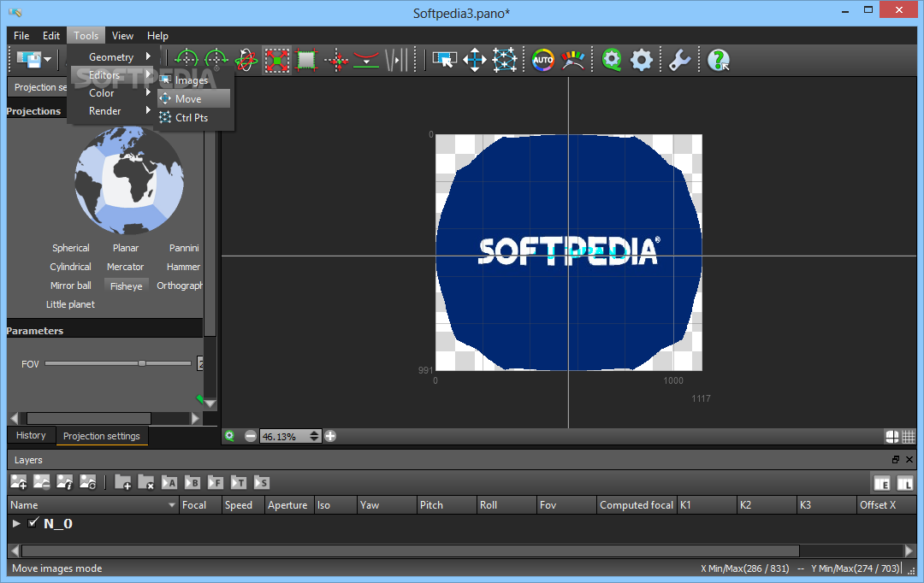Screen dimensions: 924x583
Task: Choose Move from Editors submenu
Action: click(x=194, y=99)
